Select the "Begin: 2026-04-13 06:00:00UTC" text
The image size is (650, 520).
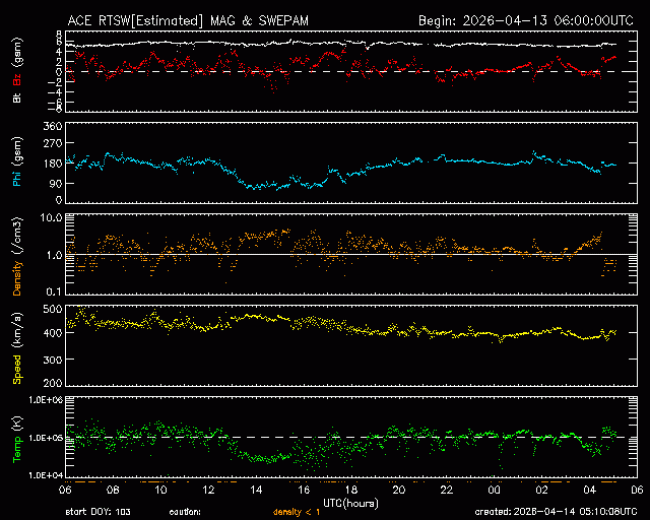(526, 21)
